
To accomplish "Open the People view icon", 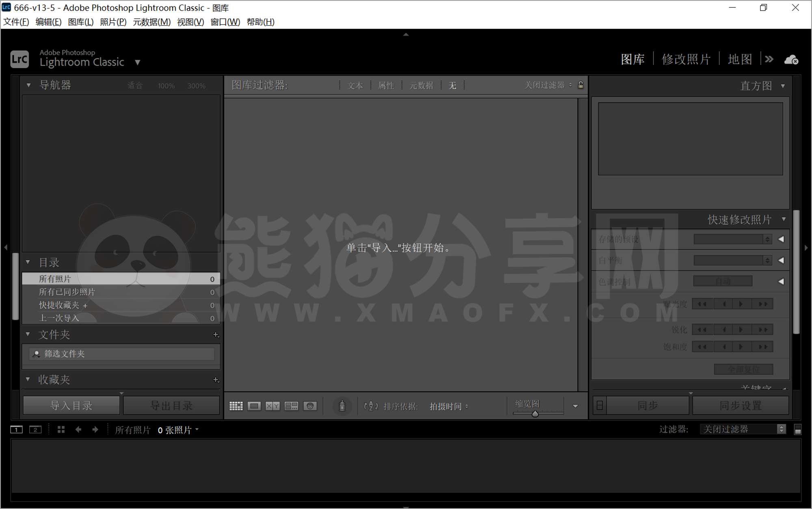I will (310, 405).
